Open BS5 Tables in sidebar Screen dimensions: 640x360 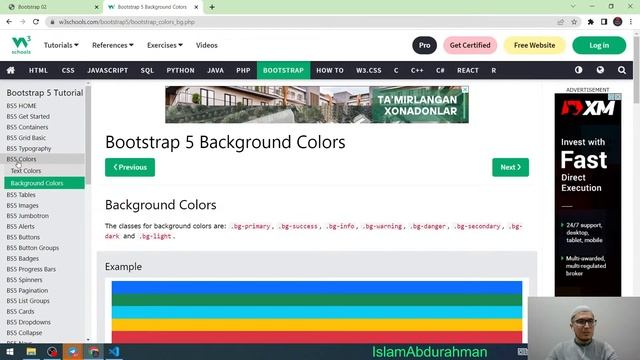pos(21,195)
